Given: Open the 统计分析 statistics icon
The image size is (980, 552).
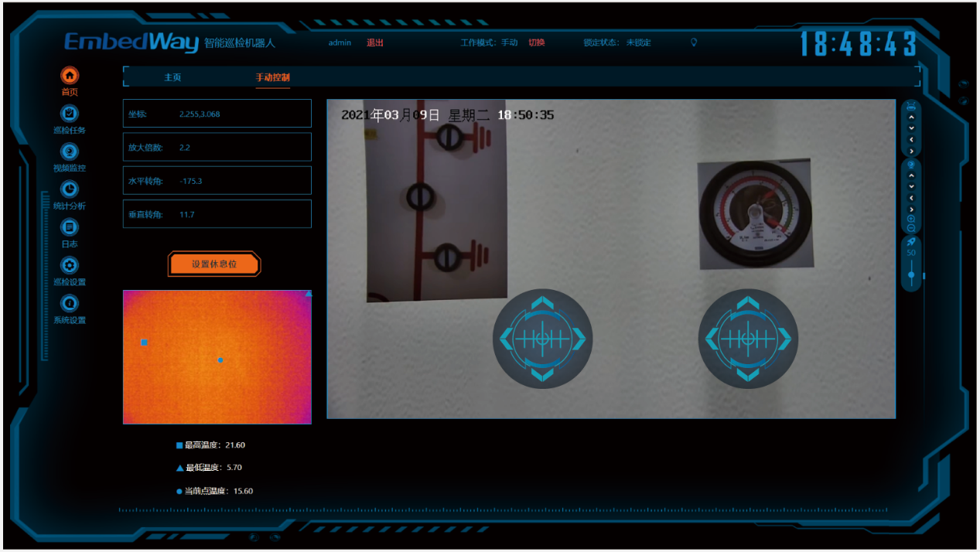Looking at the screenshot, I should pyautogui.click(x=70, y=189).
